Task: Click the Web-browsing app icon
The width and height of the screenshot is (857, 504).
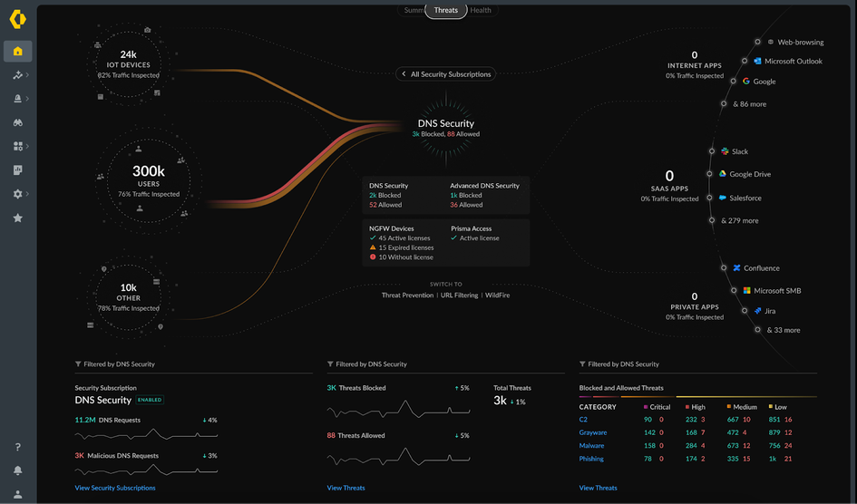Action: (771, 42)
